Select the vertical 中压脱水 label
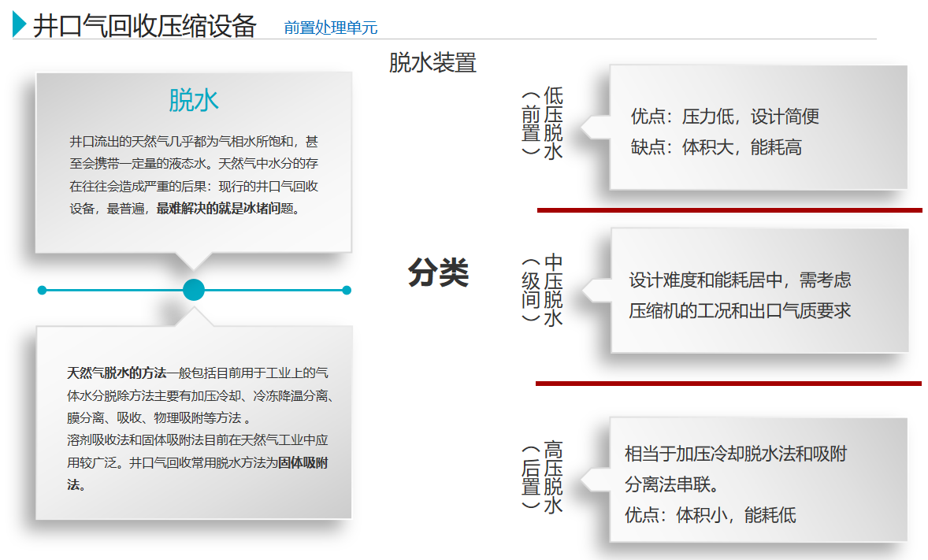 pyautogui.click(x=553, y=290)
